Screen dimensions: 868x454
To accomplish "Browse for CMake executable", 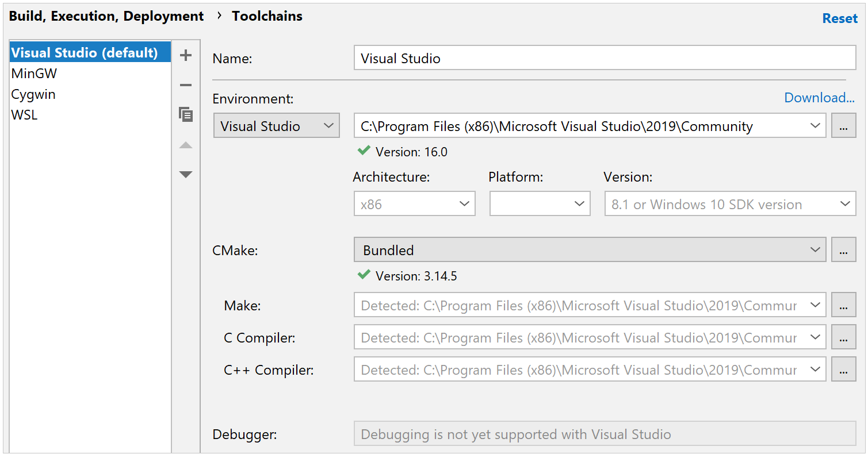I will [844, 250].
